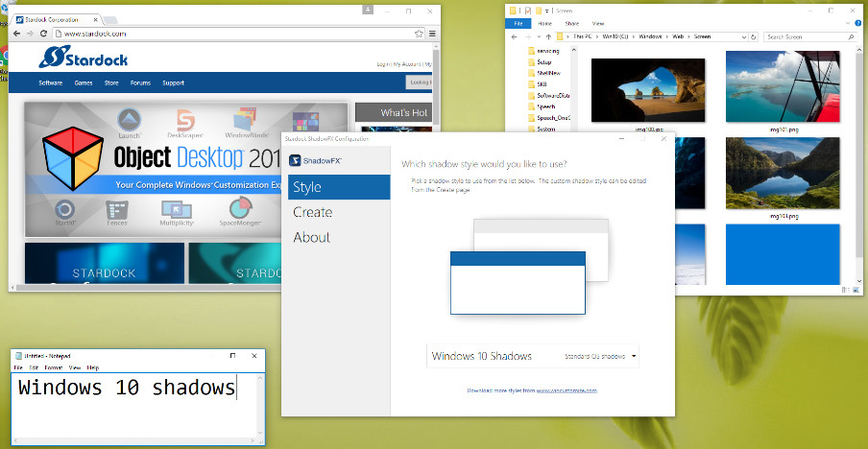This screenshot has height=449, width=868.
Task: Select the Style page in ShadowFX
Action: pyautogui.click(x=339, y=187)
